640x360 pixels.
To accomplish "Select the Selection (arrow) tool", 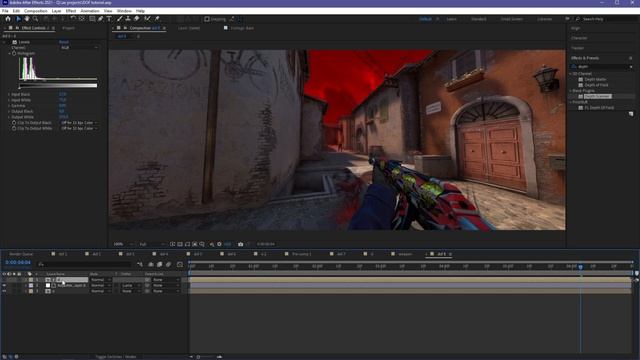I will pos(18,19).
